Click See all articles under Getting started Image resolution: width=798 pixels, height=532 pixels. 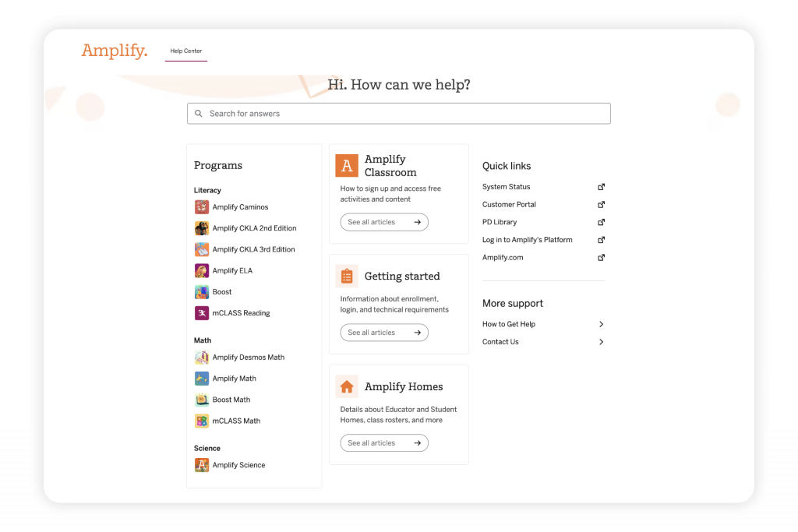pyautogui.click(x=384, y=333)
